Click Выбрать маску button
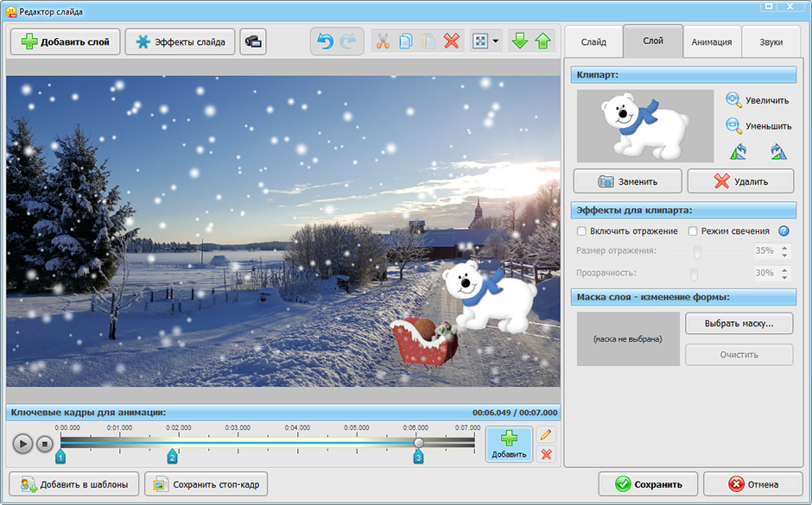Viewport: 812px width, 505px height. 739,324
